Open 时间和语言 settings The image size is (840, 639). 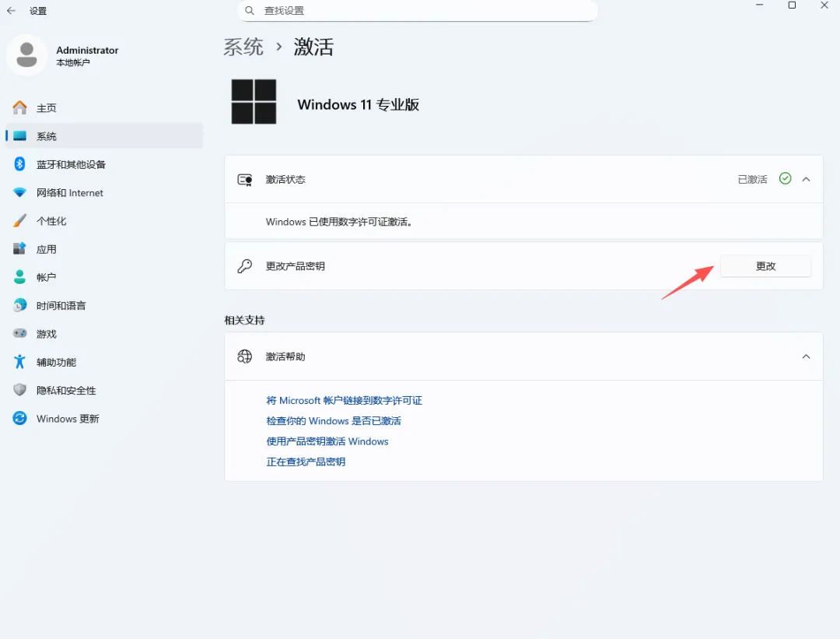click(x=104, y=306)
